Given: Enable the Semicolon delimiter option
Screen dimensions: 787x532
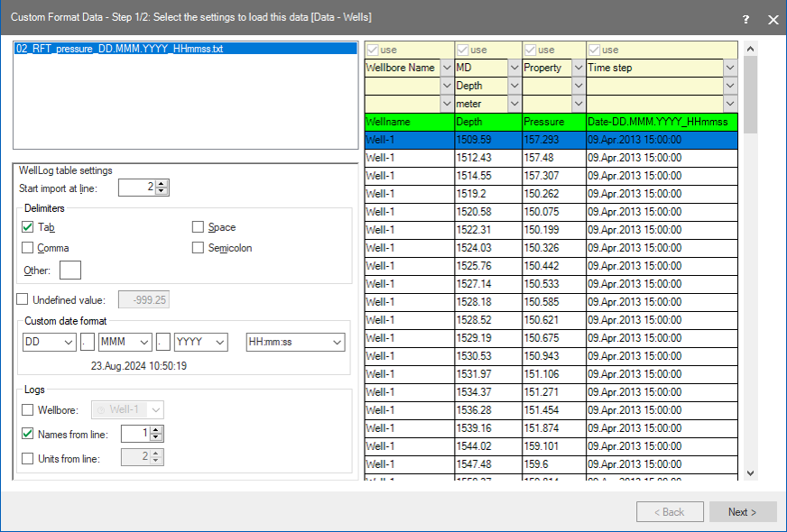Looking at the screenshot, I should pyautogui.click(x=199, y=248).
